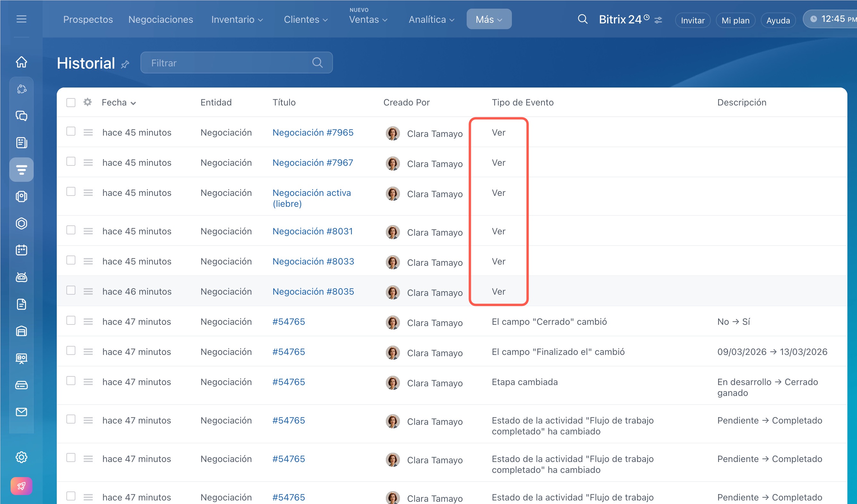
Task: Check the select-all rows checkbox
Action: [x=71, y=102]
